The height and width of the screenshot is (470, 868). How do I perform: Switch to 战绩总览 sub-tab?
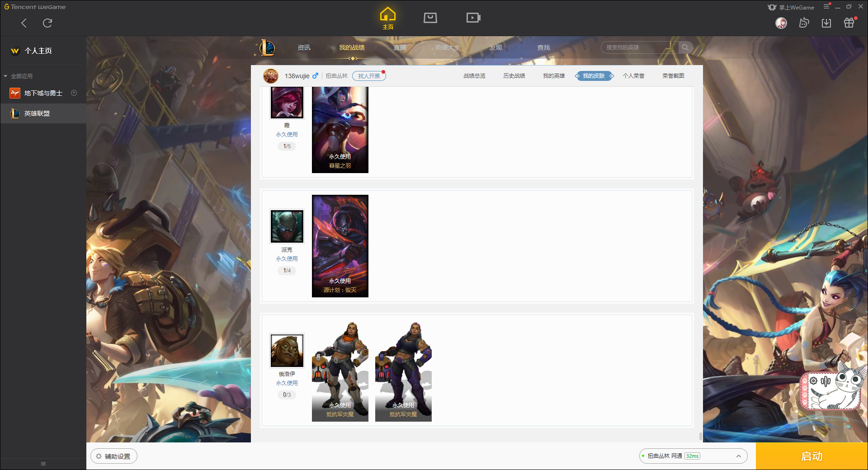(474, 76)
